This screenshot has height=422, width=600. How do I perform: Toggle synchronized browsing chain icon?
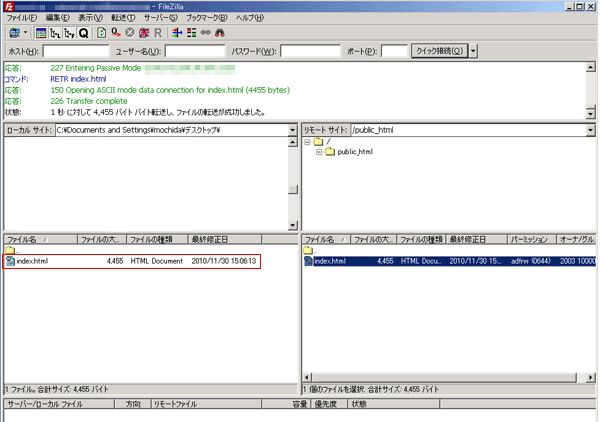(x=205, y=33)
